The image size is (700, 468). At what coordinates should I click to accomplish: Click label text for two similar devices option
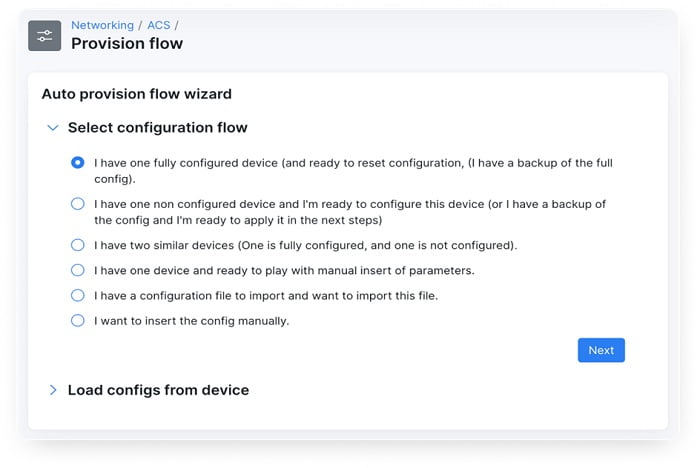pos(305,245)
